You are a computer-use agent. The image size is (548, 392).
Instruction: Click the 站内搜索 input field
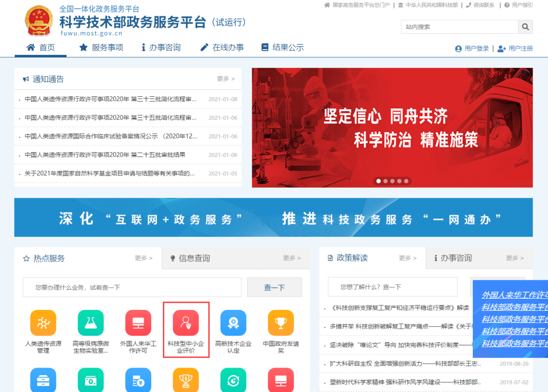tap(459, 27)
